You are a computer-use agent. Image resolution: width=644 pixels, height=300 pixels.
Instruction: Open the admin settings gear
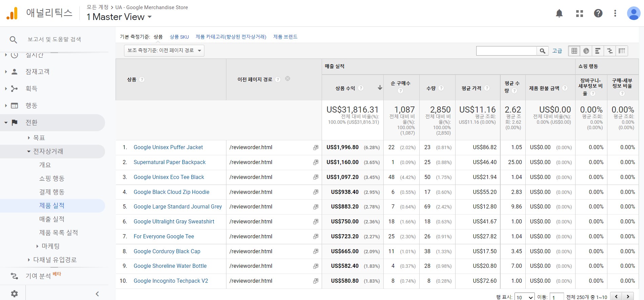click(x=14, y=294)
